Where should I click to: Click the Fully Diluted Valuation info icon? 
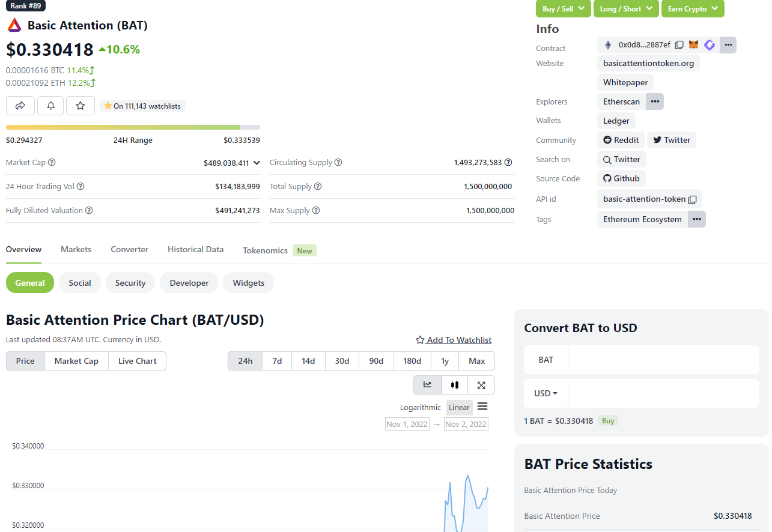coord(89,211)
